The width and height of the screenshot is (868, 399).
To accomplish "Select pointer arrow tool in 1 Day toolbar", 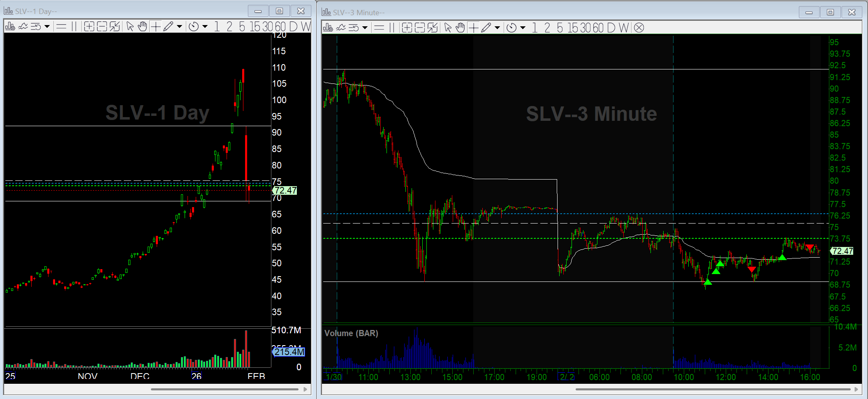I will click(130, 27).
